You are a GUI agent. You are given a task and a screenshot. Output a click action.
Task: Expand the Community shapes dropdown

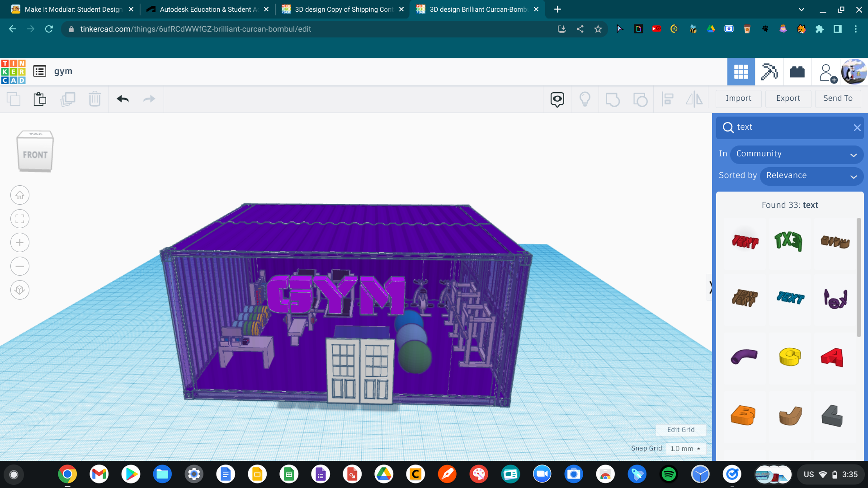pos(797,154)
